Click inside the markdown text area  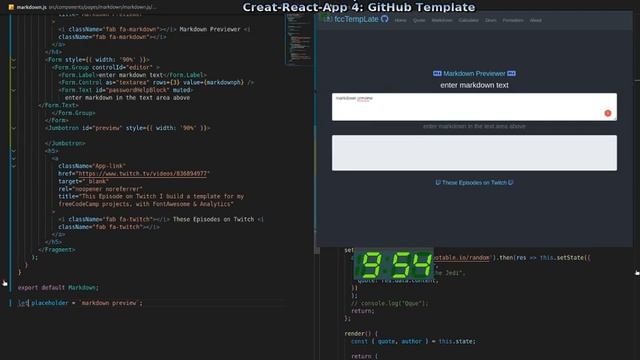pyautogui.click(x=474, y=107)
